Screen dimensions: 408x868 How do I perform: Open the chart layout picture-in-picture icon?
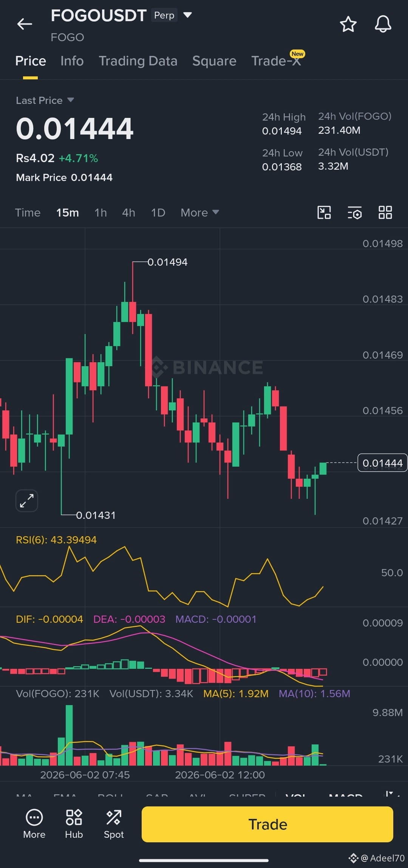click(x=324, y=212)
